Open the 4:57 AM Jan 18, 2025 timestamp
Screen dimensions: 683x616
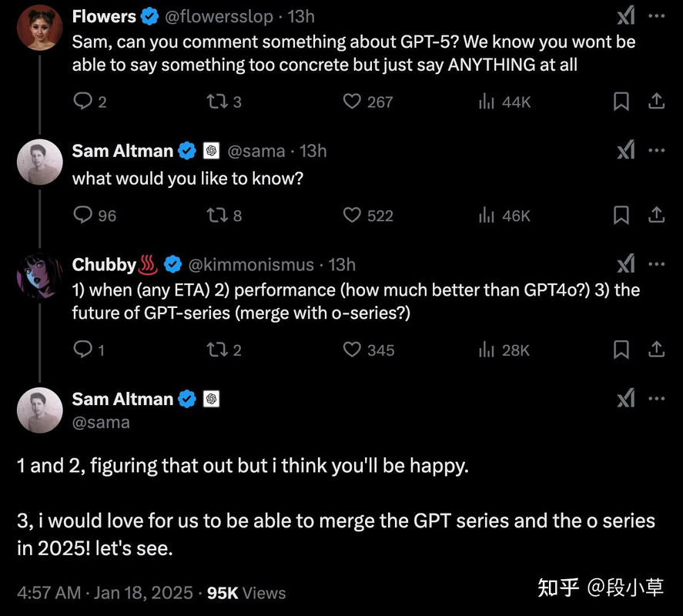(x=105, y=593)
